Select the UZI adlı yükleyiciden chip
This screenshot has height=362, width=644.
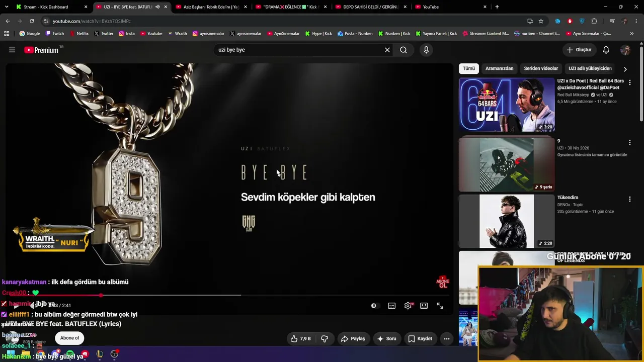click(x=590, y=68)
